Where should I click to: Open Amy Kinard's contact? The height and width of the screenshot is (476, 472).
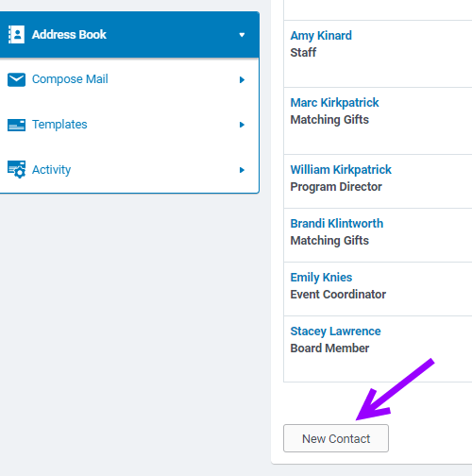click(x=321, y=36)
